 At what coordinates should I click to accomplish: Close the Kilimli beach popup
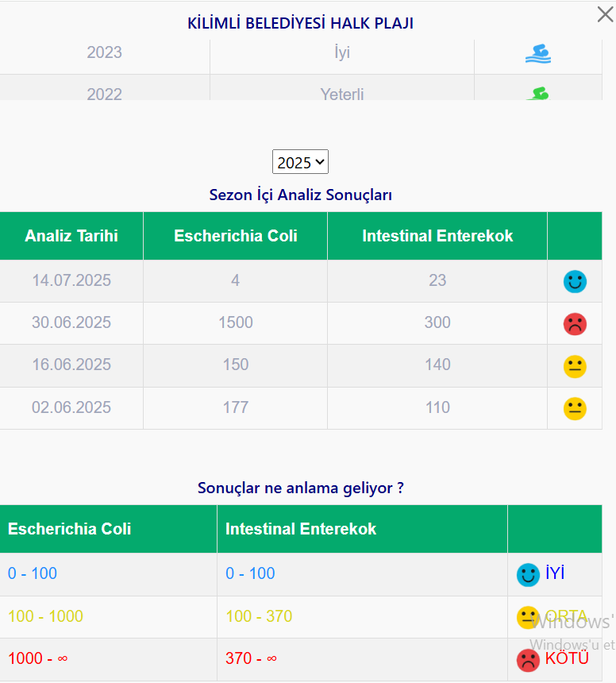(x=605, y=14)
